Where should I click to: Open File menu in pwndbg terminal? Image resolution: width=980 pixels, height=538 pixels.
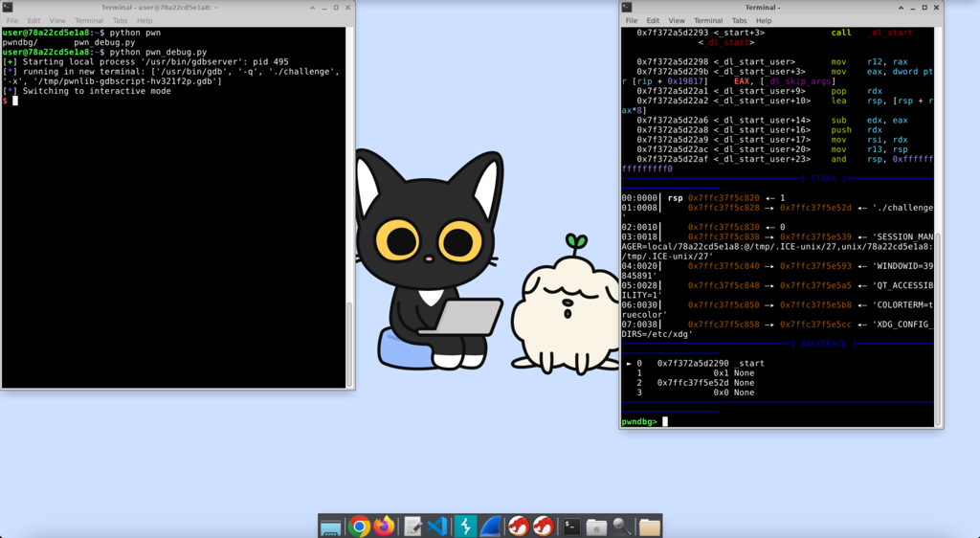point(632,21)
